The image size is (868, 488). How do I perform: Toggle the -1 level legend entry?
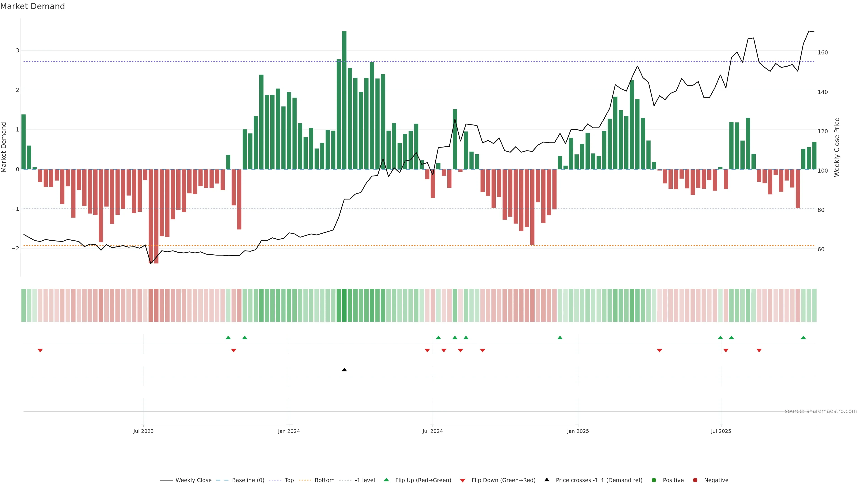tap(365, 480)
